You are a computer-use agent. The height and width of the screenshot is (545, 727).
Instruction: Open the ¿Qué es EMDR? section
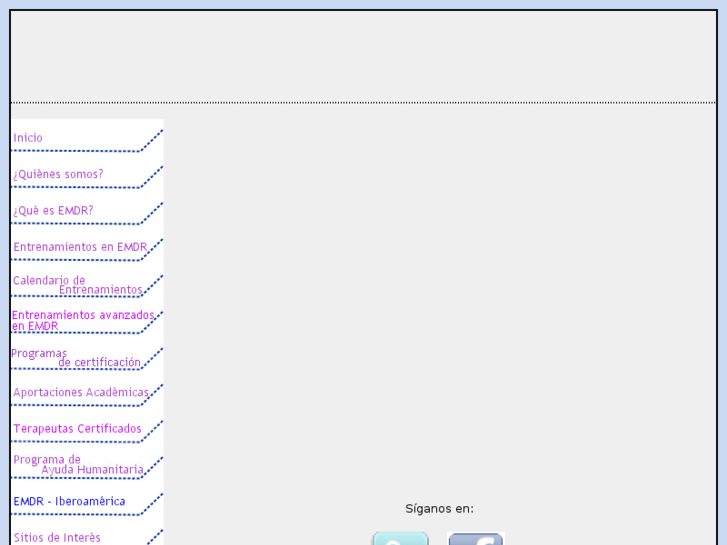(53, 211)
